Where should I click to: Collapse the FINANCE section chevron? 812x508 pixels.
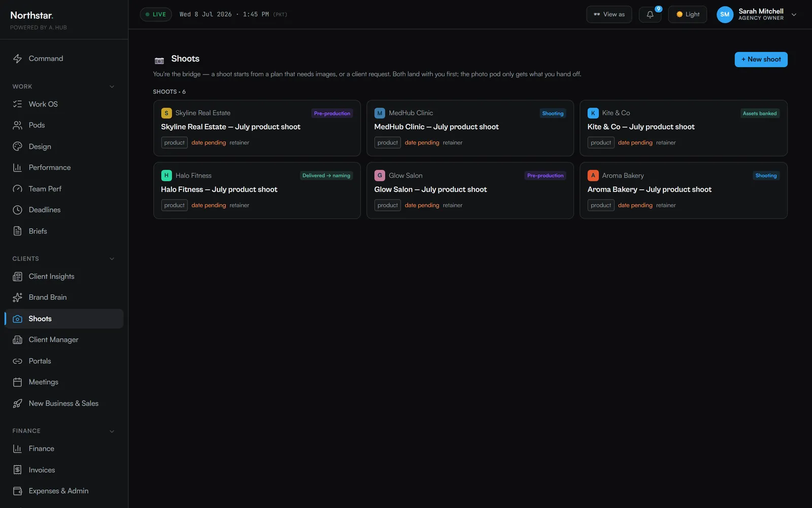coord(112,431)
